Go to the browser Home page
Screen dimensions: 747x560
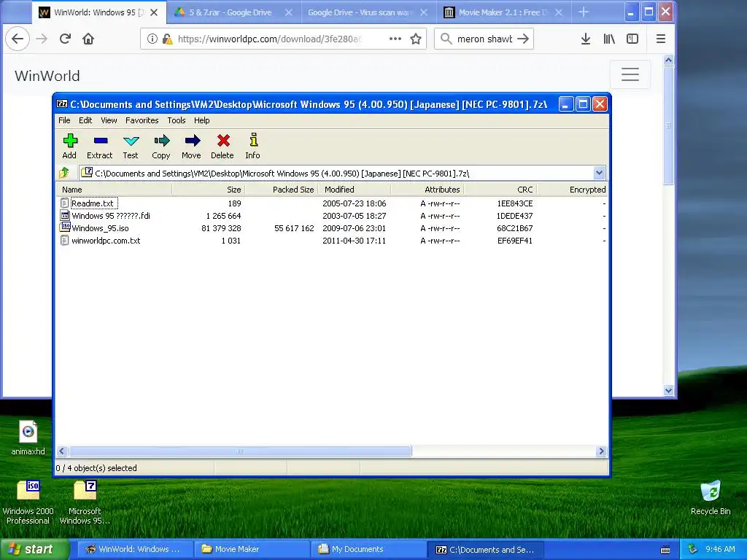[x=88, y=39]
